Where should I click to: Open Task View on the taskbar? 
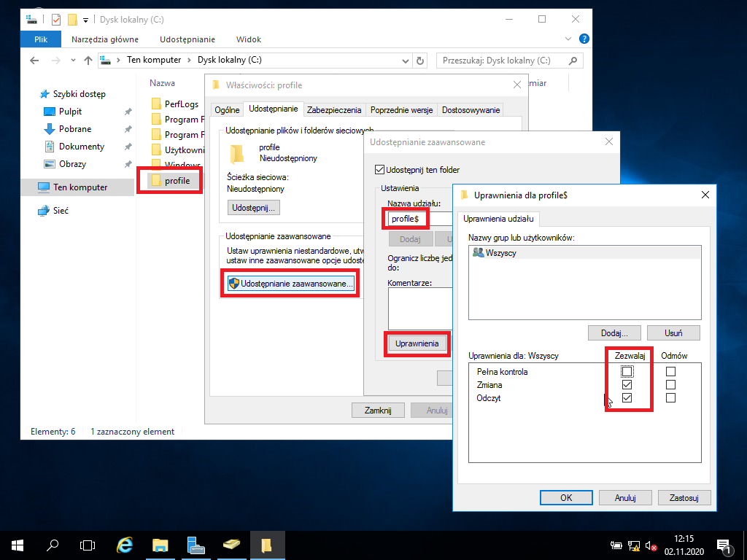click(x=88, y=545)
